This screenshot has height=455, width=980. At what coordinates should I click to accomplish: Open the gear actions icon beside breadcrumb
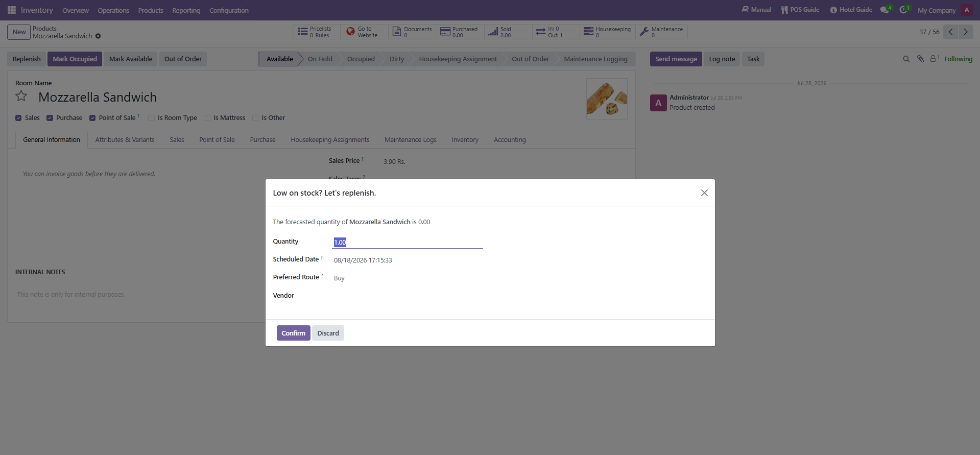[98, 36]
